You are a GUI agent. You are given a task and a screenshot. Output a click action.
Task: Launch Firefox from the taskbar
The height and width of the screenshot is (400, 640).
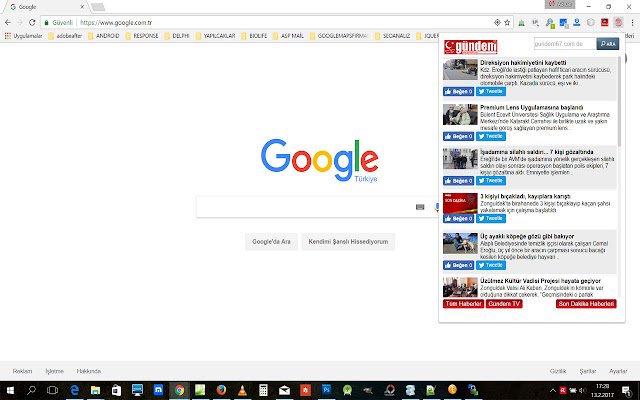click(221, 390)
